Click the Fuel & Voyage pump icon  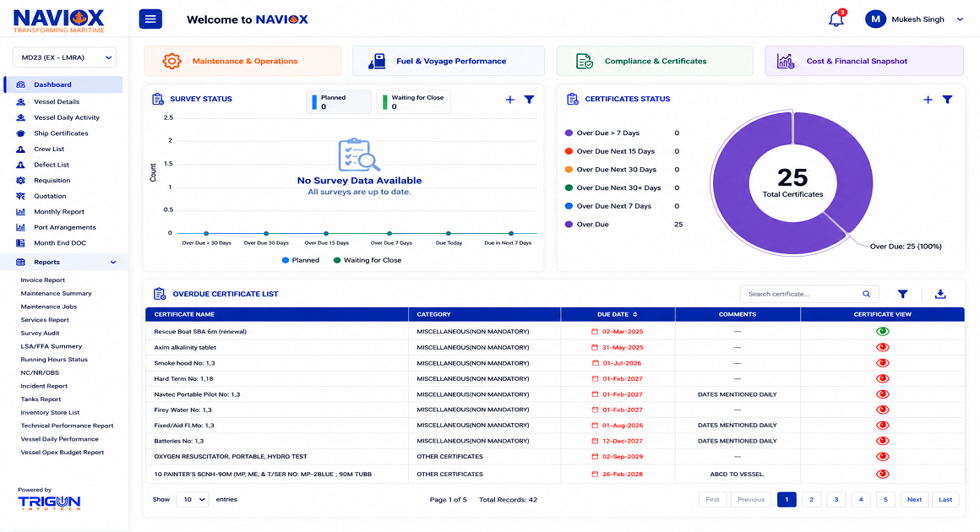[x=377, y=61]
